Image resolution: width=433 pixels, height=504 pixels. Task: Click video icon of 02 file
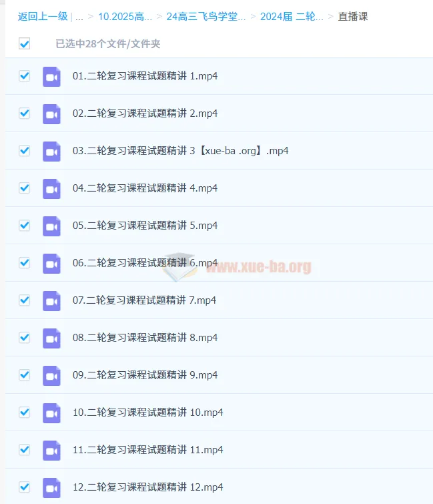coord(51,113)
